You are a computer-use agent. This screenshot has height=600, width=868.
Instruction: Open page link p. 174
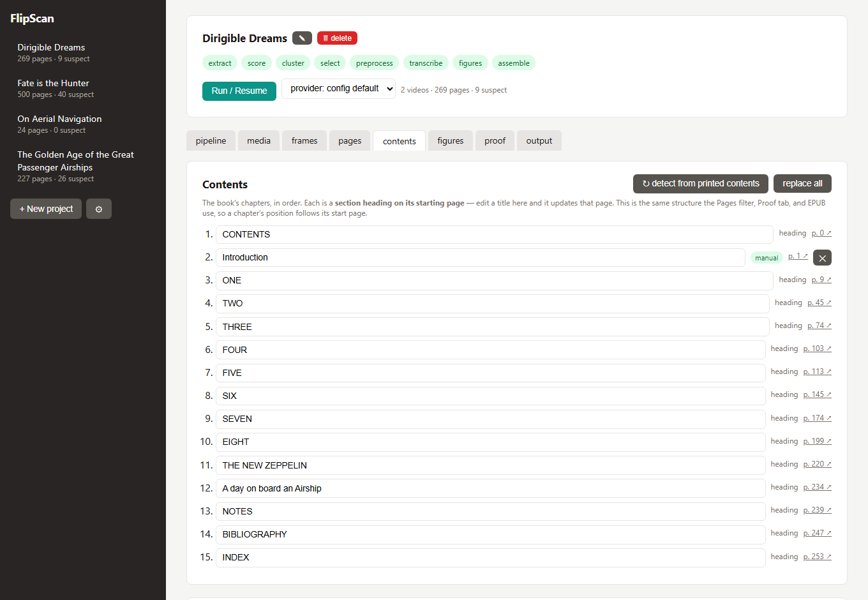(x=818, y=418)
